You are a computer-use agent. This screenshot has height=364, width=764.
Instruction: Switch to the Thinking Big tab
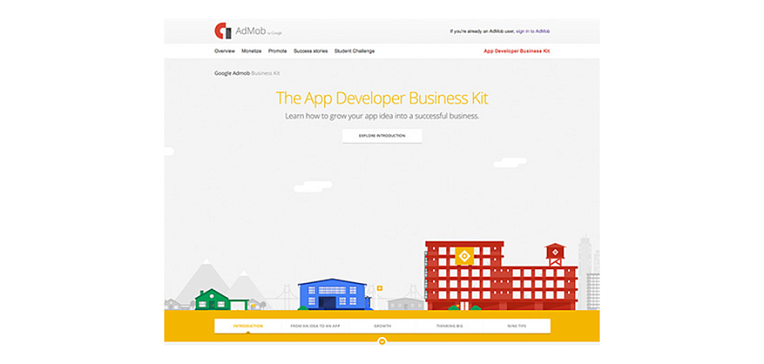[x=449, y=326]
